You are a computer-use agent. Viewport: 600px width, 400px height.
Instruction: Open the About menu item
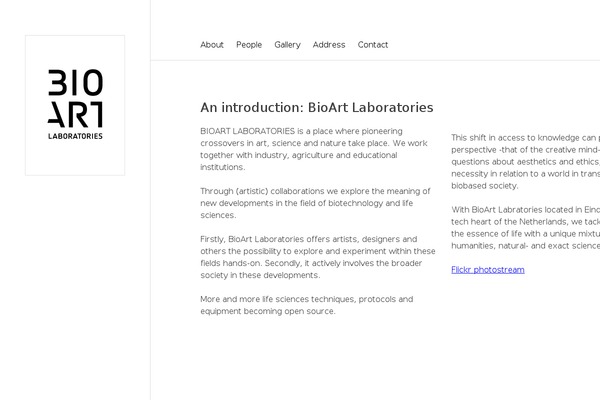click(x=212, y=45)
